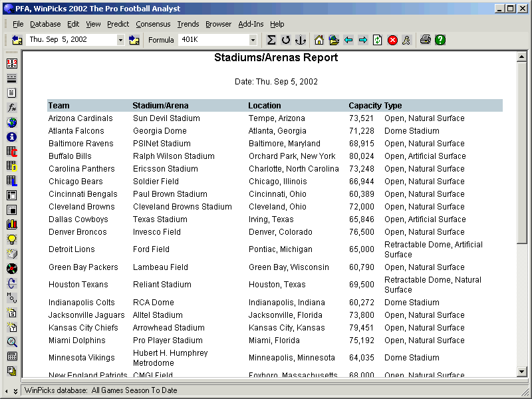
Task: Print the report via printer icon
Action: coord(425,40)
